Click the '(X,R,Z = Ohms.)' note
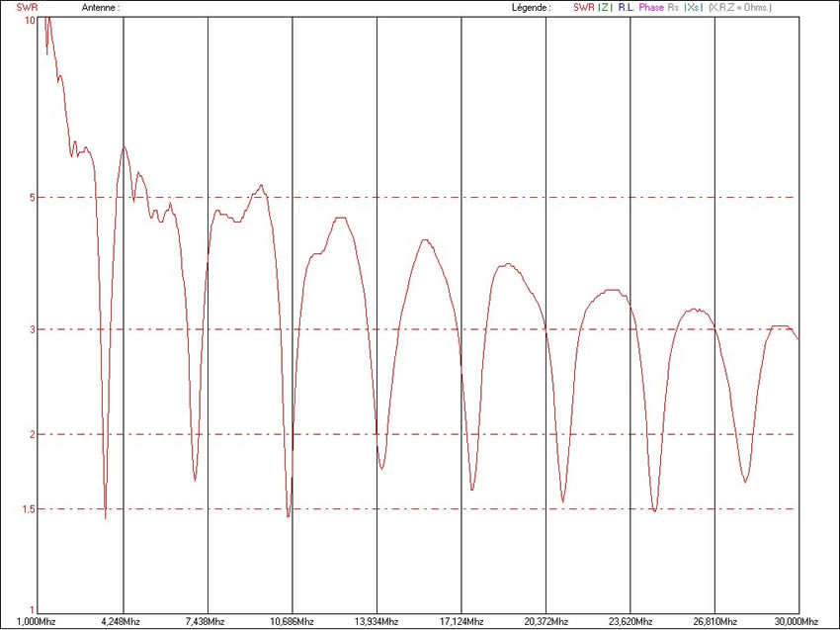This screenshot has width=840, height=630. point(740,8)
